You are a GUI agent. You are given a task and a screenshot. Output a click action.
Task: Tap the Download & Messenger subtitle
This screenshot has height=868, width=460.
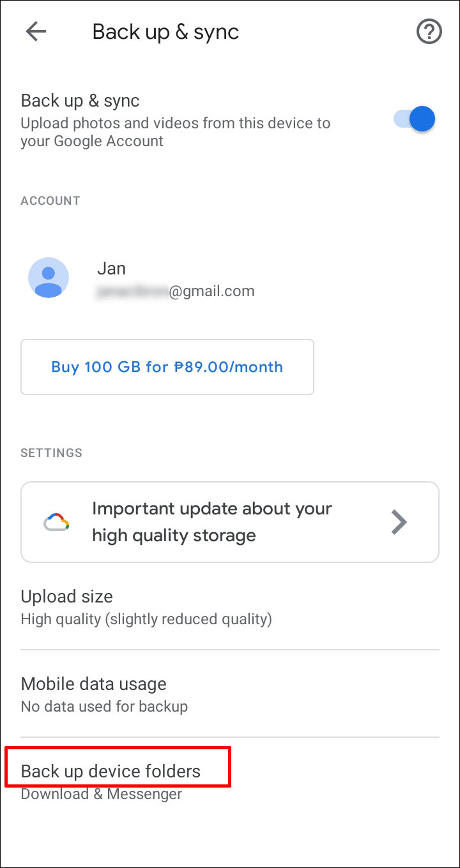tap(101, 795)
